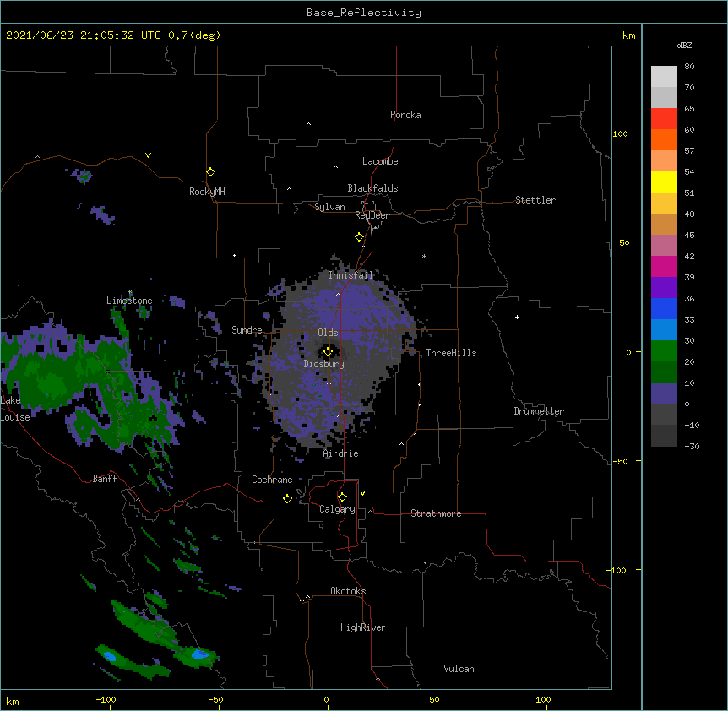Click the 0.7(deg) elevation angle text
The height and width of the screenshot is (711, 728).
pyautogui.click(x=194, y=35)
